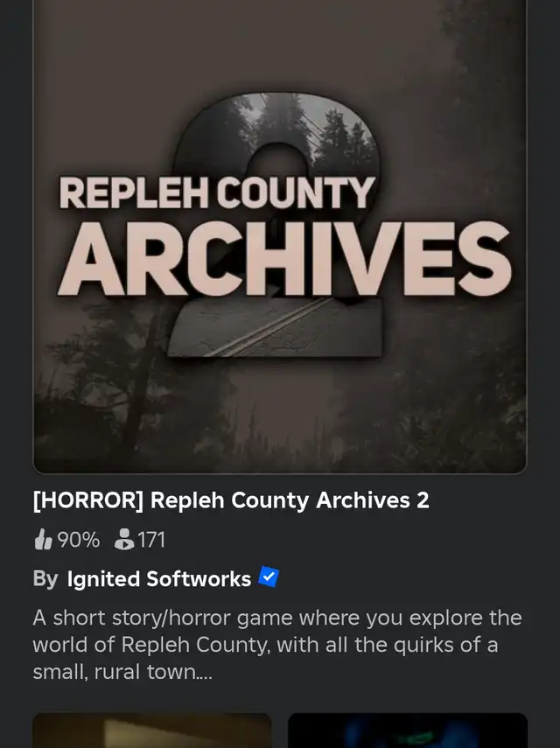Click the road texture inside the 2
The image size is (560, 748).
point(276,328)
